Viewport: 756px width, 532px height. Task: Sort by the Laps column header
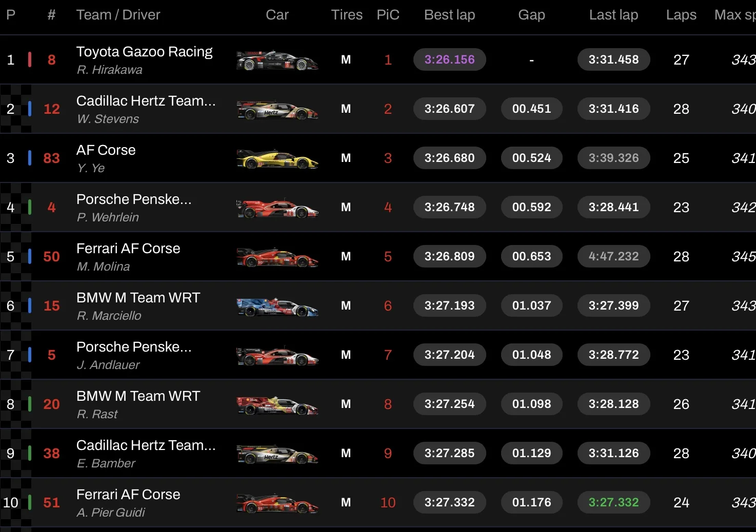point(681,15)
